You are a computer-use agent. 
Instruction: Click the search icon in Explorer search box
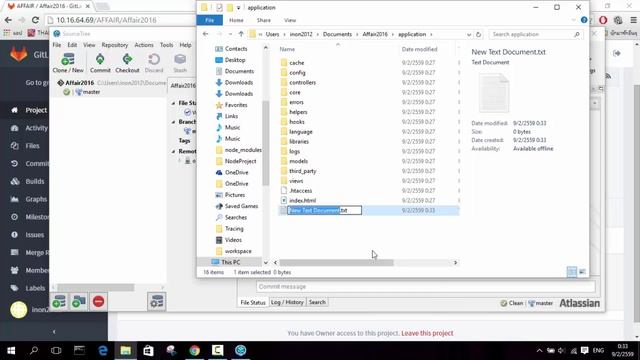coord(577,34)
